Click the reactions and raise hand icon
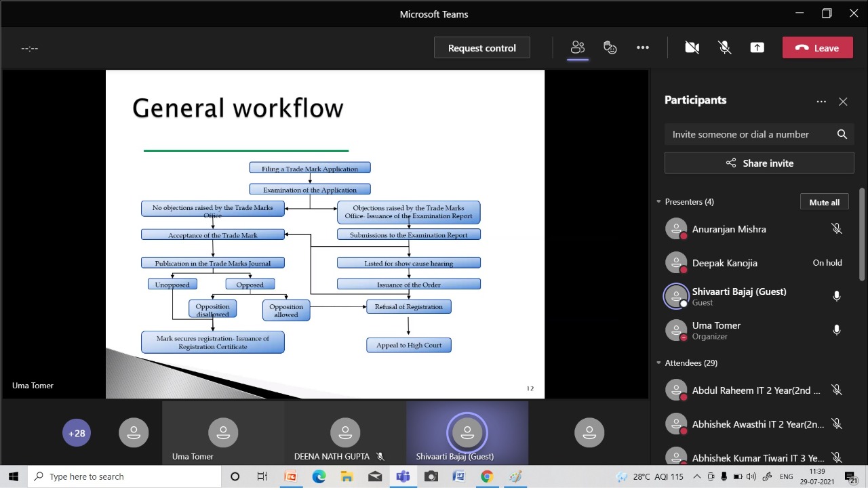 click(610, 47)
